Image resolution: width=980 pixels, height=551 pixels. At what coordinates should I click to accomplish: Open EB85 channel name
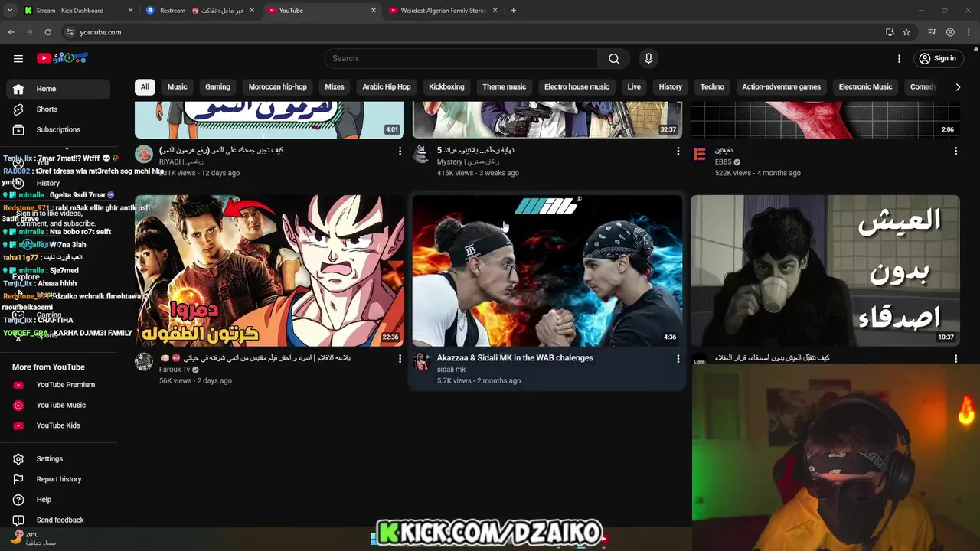pyautogui.click(x=723, y=162)
